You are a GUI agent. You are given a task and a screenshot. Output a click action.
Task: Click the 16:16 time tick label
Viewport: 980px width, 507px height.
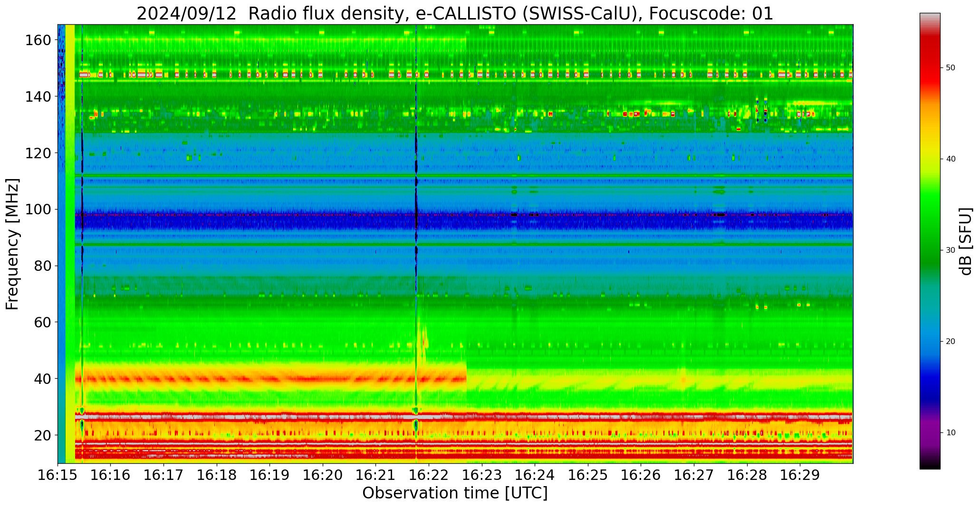pyautogui.click(x=111, y=475)
